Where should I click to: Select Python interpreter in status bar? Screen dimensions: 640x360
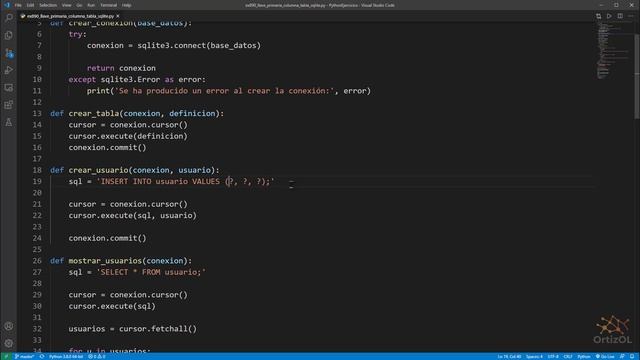click(66, 356)
